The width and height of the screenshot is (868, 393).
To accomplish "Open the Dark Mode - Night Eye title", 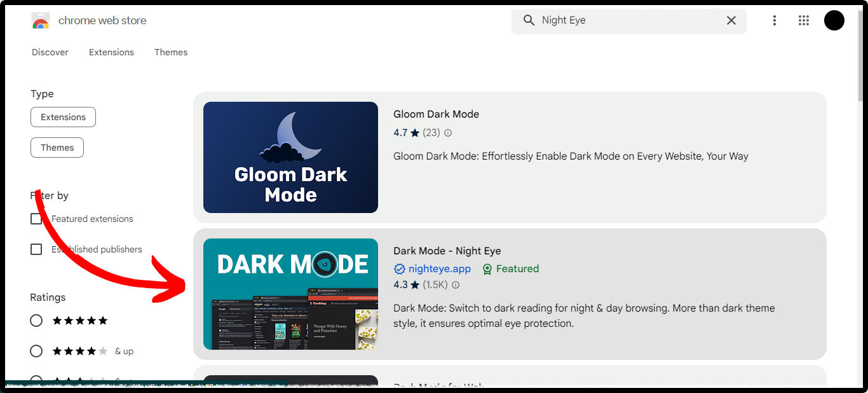I will click(x=447, y=251).
